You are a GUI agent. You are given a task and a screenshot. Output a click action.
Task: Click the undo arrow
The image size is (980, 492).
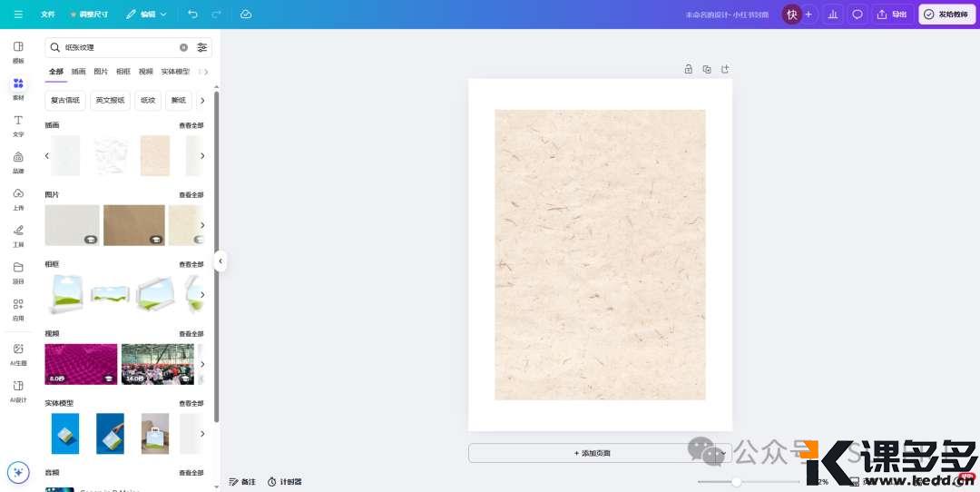pyautogui.click(x=192, y=15)
